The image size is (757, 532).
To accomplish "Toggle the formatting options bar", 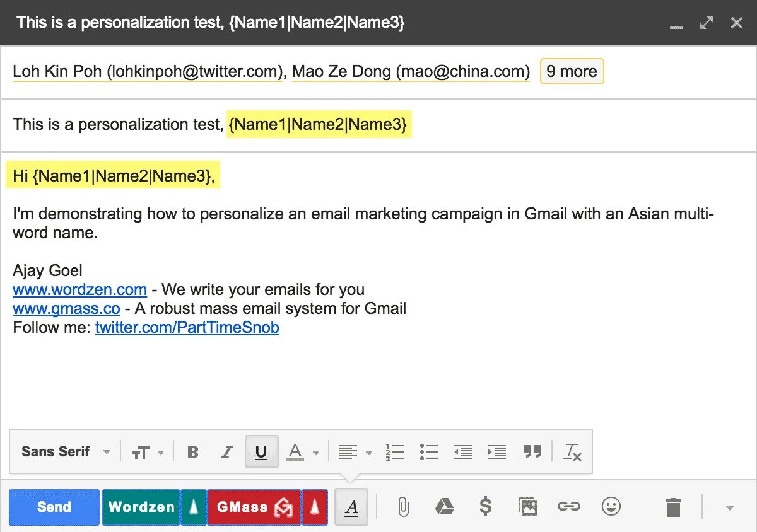I will click(352, 507).
